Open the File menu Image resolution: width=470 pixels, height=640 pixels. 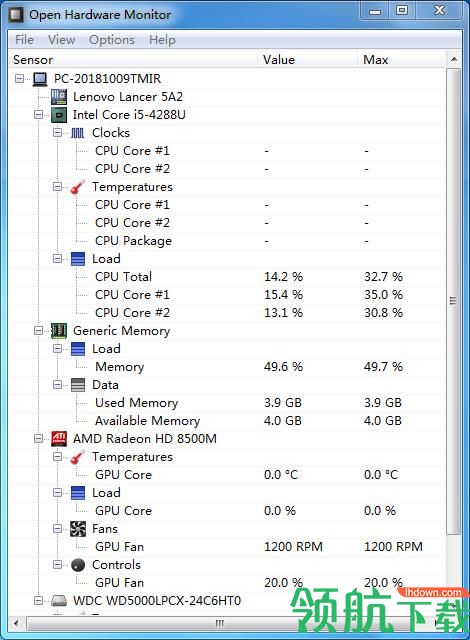[x=24, y=40]
